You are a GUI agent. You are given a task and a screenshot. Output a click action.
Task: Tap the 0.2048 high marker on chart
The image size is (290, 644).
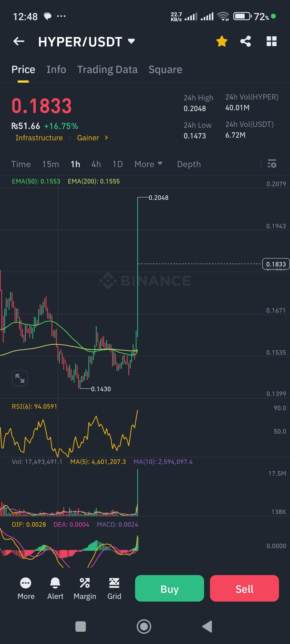(x=159, y=198)
